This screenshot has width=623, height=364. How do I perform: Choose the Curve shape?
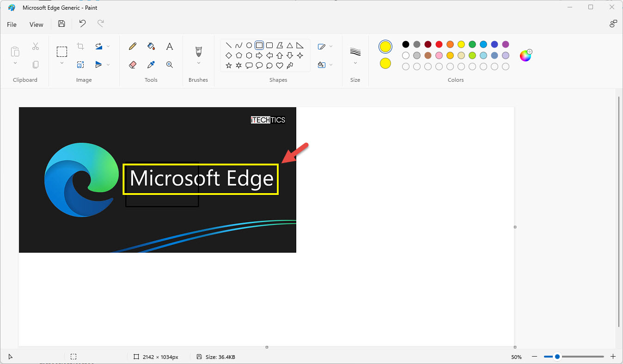coord(239,45)
